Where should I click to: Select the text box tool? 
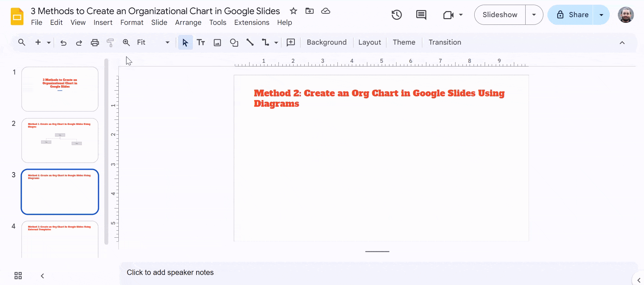click(201, 43)
